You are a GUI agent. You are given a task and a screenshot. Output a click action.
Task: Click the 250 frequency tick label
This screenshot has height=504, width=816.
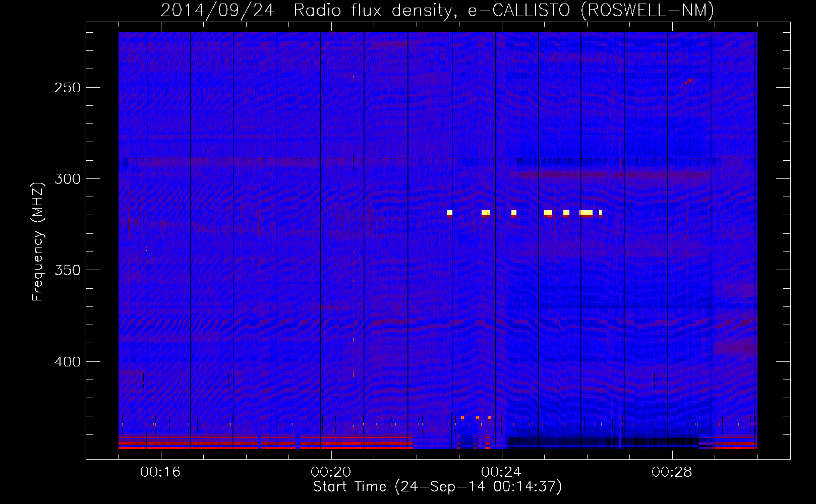point(68,88)
